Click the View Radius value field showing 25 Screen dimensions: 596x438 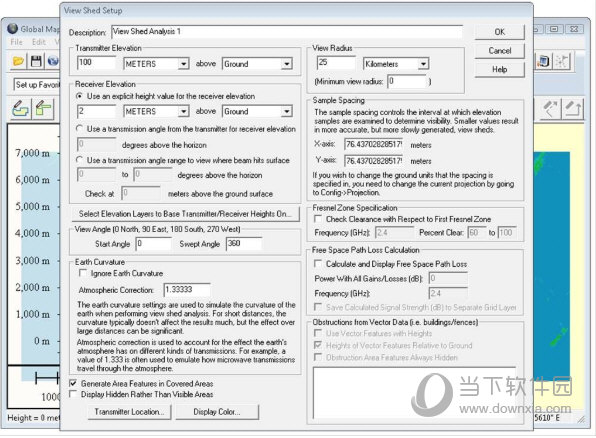tap(336, 63)
